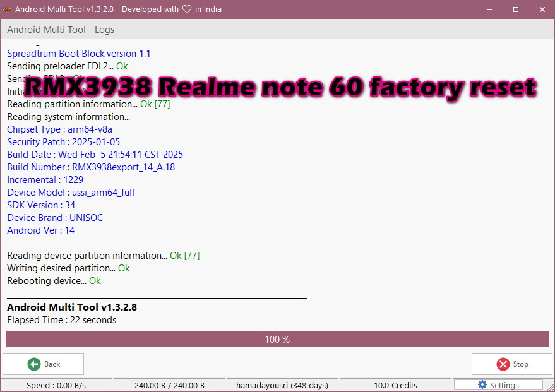Click the Back button

43,364
